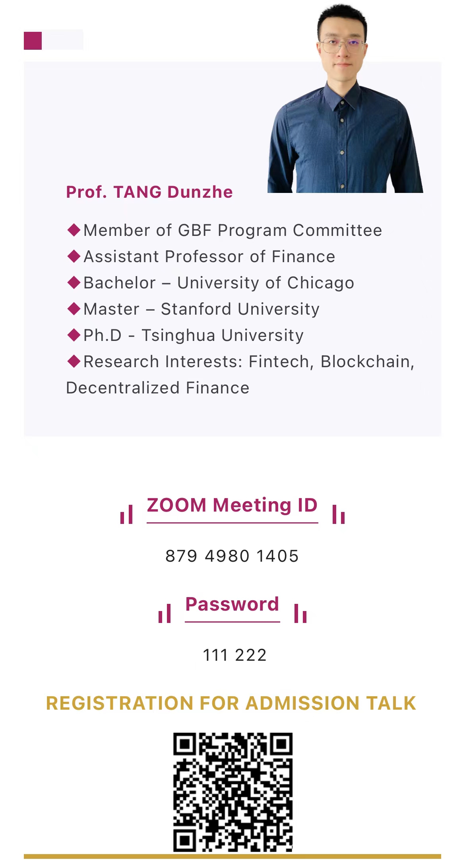The width and height of the screenshot is (465, 868).
Task: Click the Decentralized Finance text line
Action: 158,388
